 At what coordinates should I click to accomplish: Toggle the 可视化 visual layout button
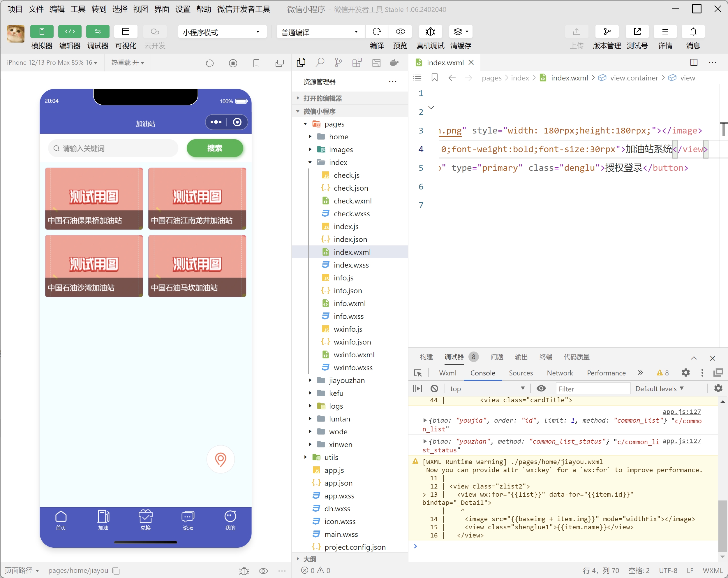[126, 32]
